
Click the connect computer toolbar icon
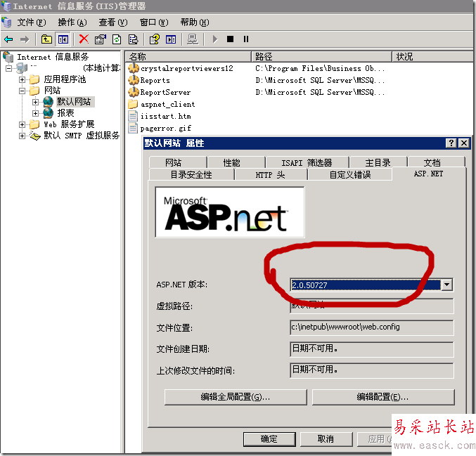[x=193, y=39]
